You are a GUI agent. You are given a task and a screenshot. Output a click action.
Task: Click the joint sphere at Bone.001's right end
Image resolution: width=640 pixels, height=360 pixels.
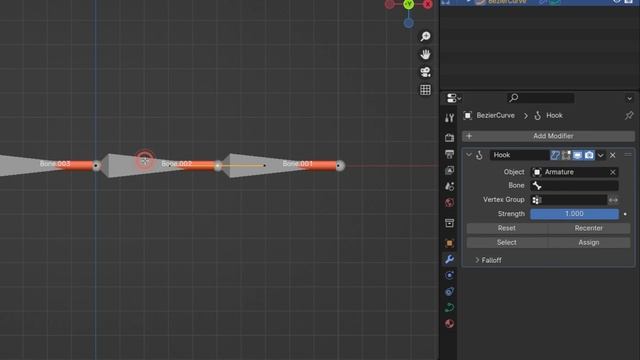click(340, 165)
